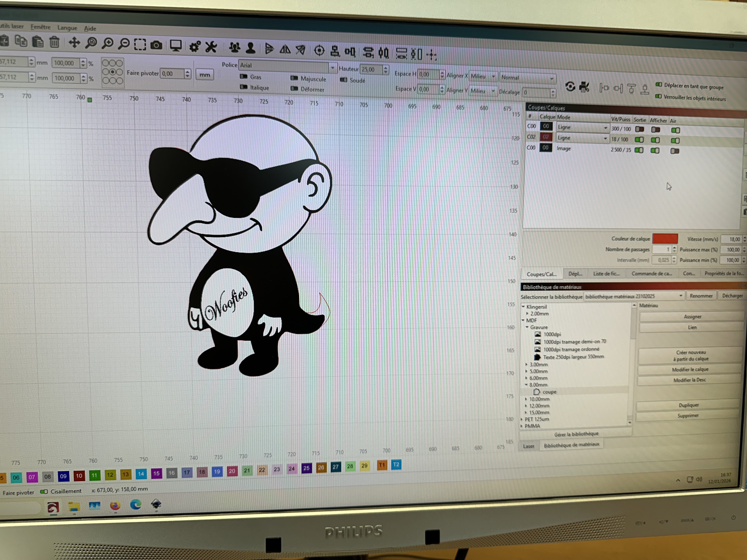The height and width of the screenshot is (560, 747).
Task: Click the camera capture icon
Action: pyautogui.click(x=156, y=45)
